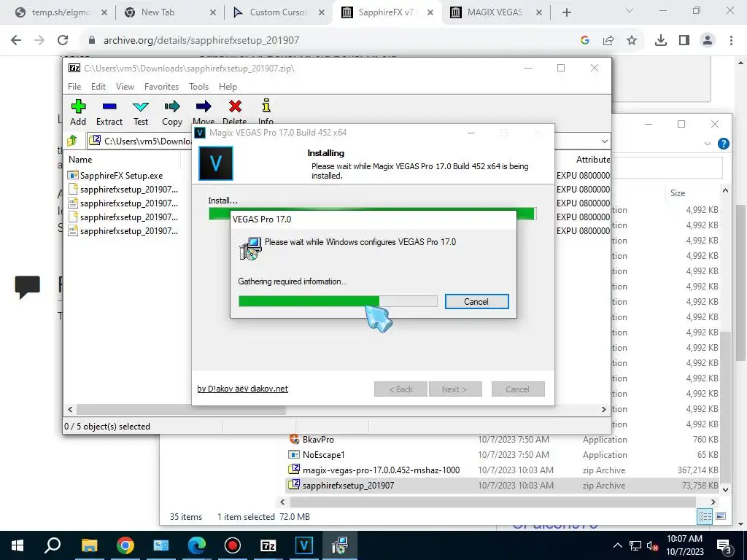Viewport: 747px width, 560px height.
Task: Switch Explorer to details view icon
Action: [x=705, y=516]
